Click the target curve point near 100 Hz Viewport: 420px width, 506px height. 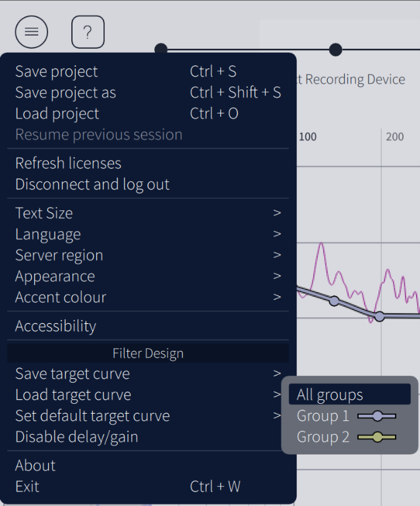coord(334,301)
